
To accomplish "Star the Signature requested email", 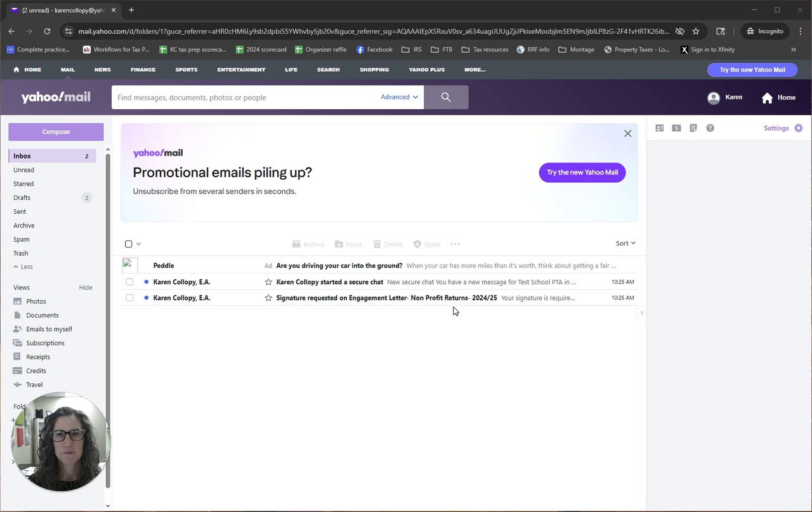I will [268, 298].
